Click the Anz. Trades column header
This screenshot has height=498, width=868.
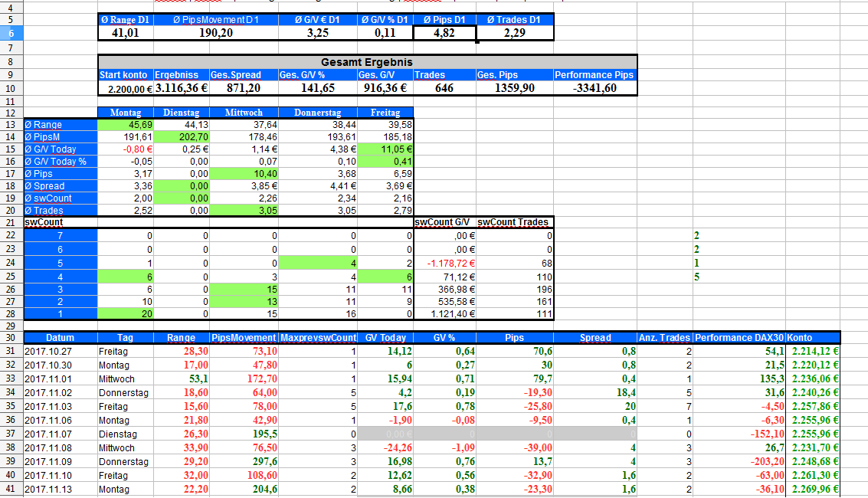[x=664, y=337]
